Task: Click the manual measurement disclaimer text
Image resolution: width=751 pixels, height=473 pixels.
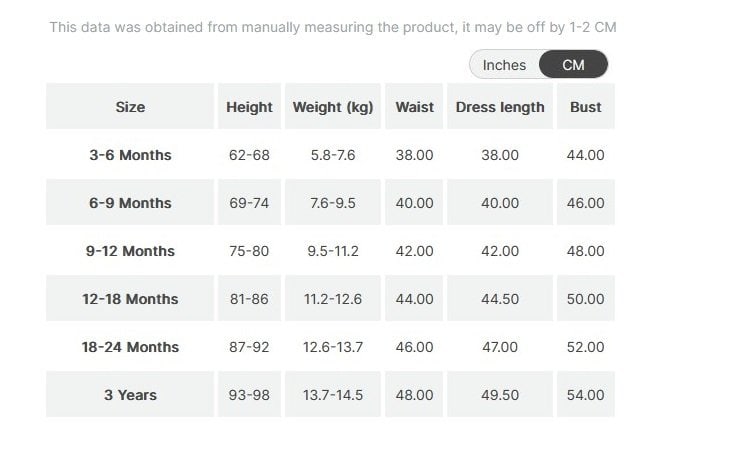Action: click(x=332, y=27)
